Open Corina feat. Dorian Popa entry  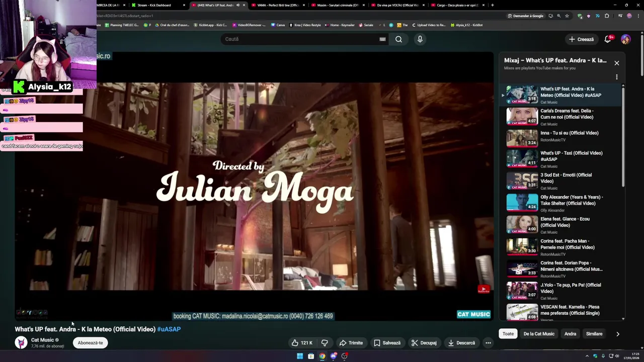tap(562, 269)
